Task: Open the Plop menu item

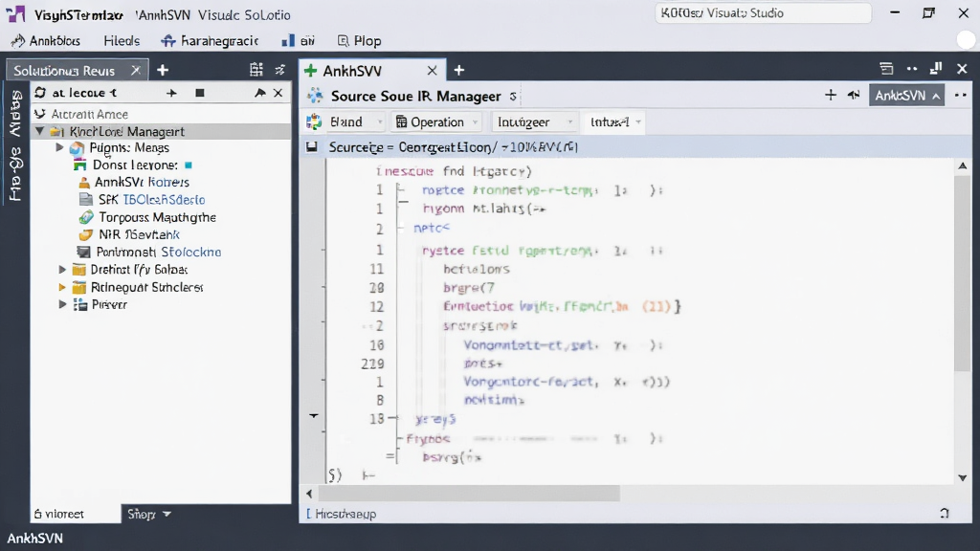Action: tap(360, 40)
